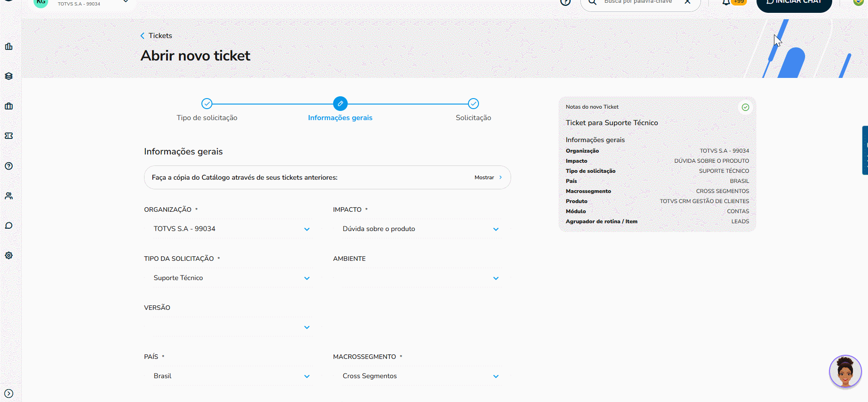Expand the organization switcher chevron in header
This screenshot has height=402, width=868.
126,2
